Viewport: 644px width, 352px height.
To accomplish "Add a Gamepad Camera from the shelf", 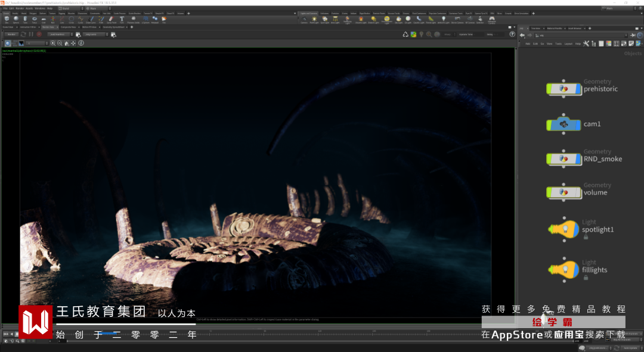I will click(x=492, y=20).
